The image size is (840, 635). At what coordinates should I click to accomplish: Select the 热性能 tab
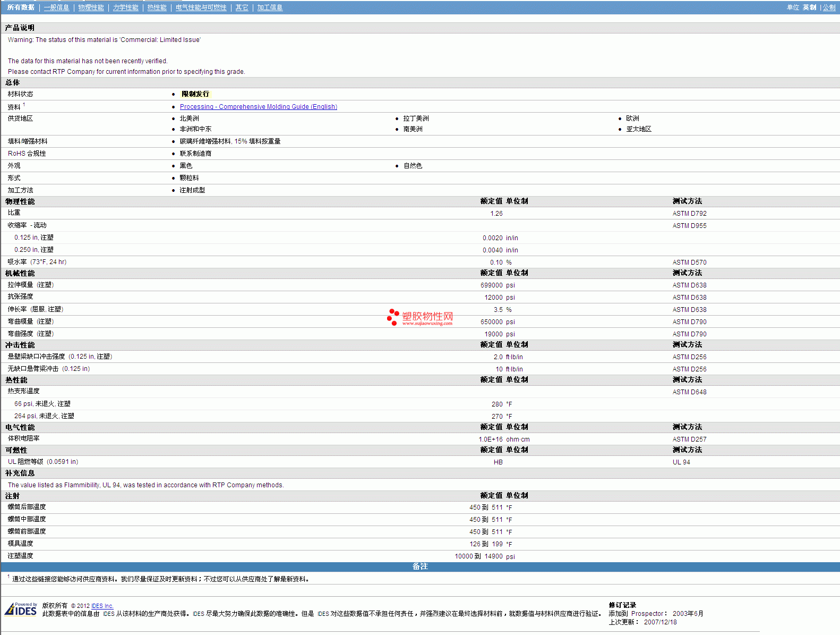point(157,7)
